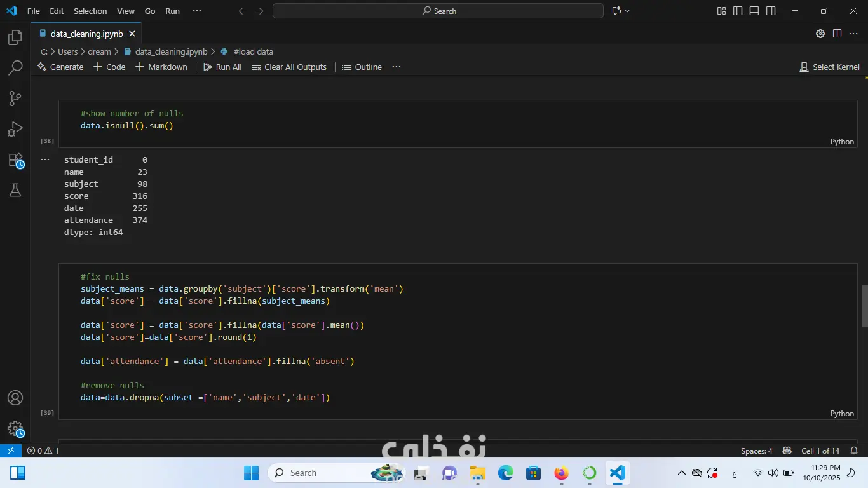
Task: Click the code line data.isnull().sum()
Action: pos(127,125)
